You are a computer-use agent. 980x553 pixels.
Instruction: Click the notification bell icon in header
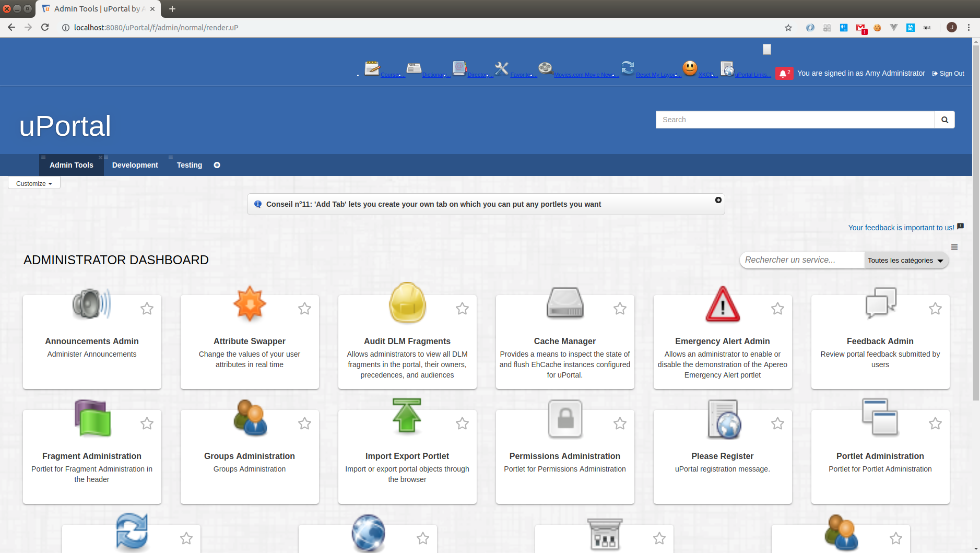[x=783, y=74]
